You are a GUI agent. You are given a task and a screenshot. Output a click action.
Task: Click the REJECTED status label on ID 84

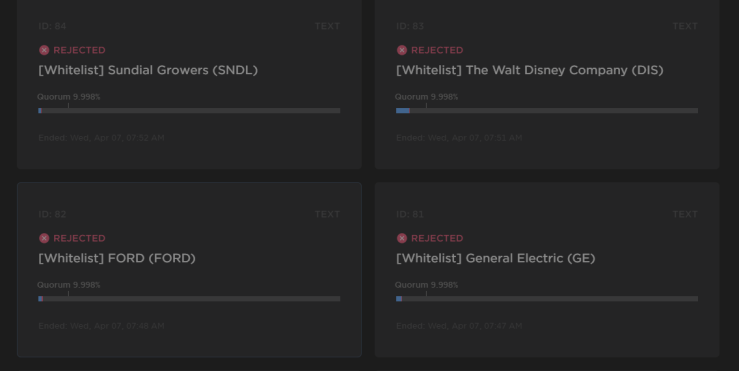click(x=79, y=50)
